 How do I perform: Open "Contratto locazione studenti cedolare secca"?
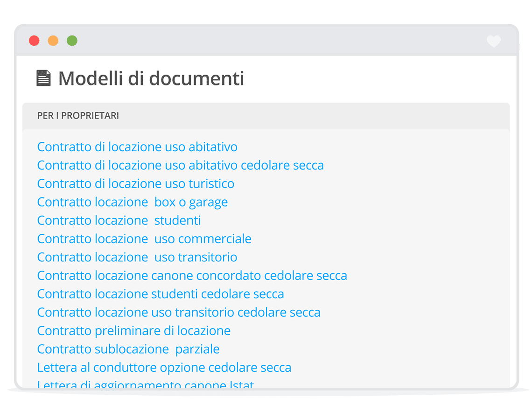click(160, 294)
